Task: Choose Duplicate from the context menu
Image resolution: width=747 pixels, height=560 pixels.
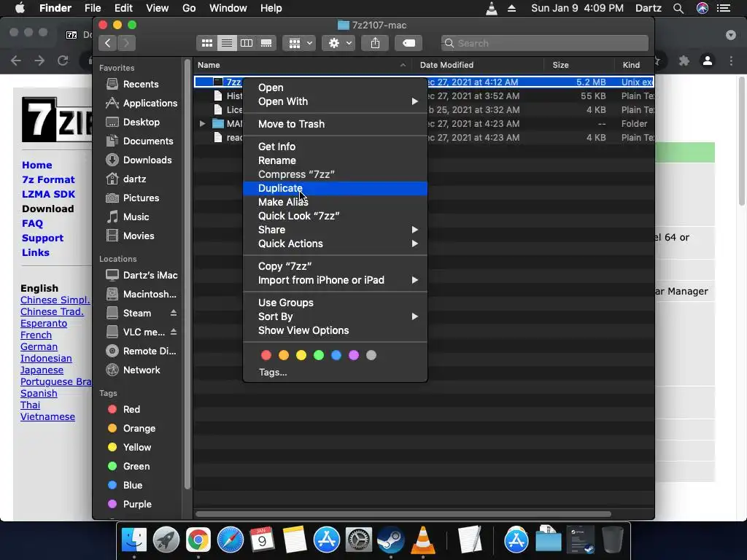Action: (335, 188)
